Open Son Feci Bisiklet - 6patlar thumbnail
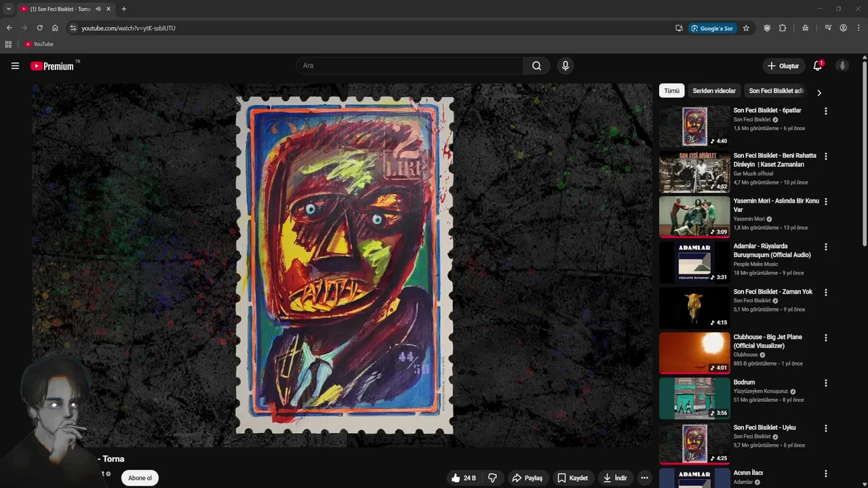Viewport: 868px width, 488px height. [x=694, y=127]
